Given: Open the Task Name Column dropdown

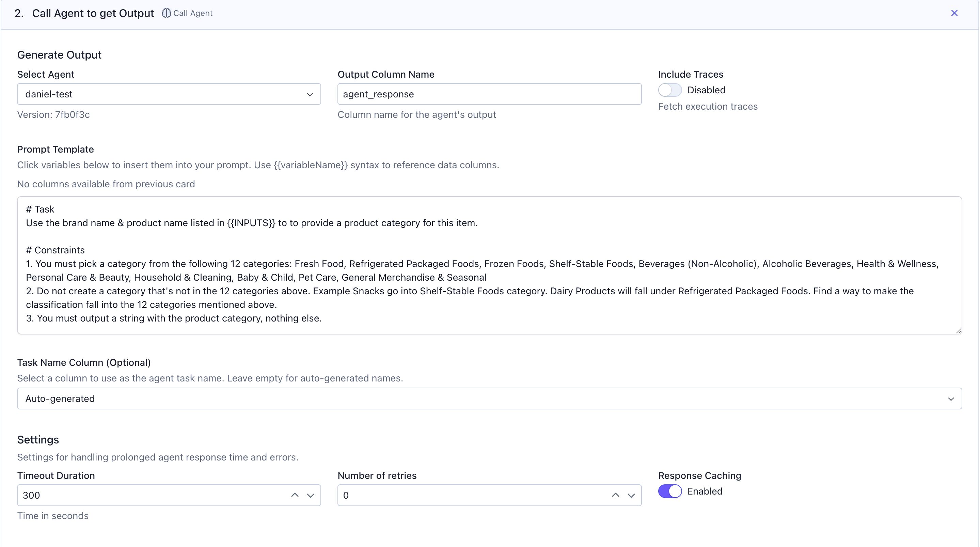Looking at the screenshot, I should pos(489,398).
